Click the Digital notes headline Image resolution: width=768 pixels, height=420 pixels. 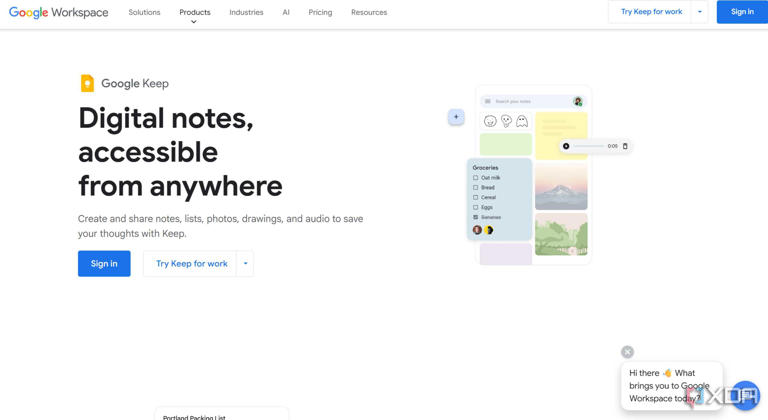coord(180,152)
